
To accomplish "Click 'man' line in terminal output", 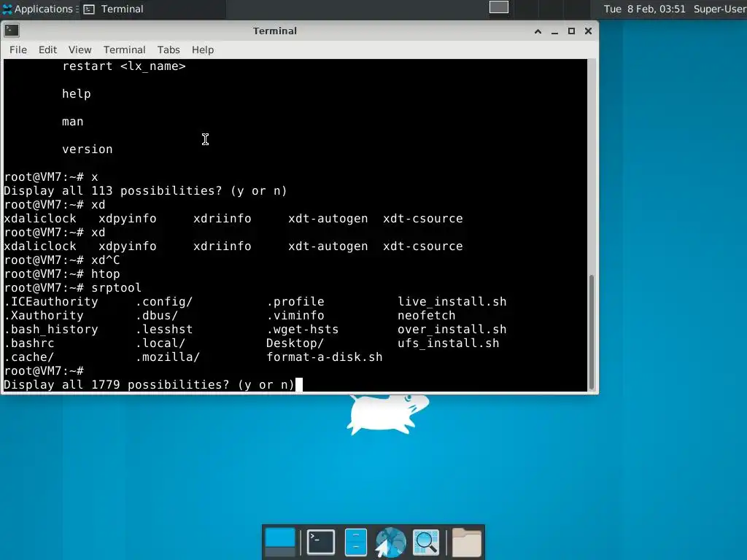I will [x=72, y=122].
